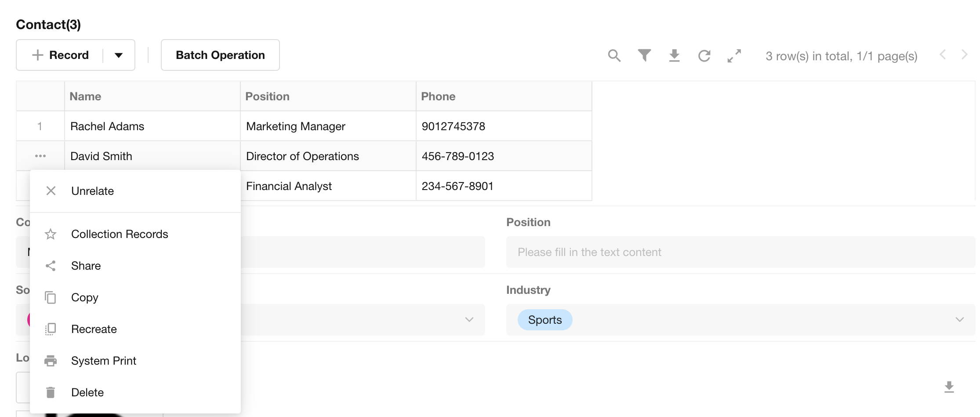Click into the Position text field
The height and width of the screenshot is (417, 980).
[740, 252]
